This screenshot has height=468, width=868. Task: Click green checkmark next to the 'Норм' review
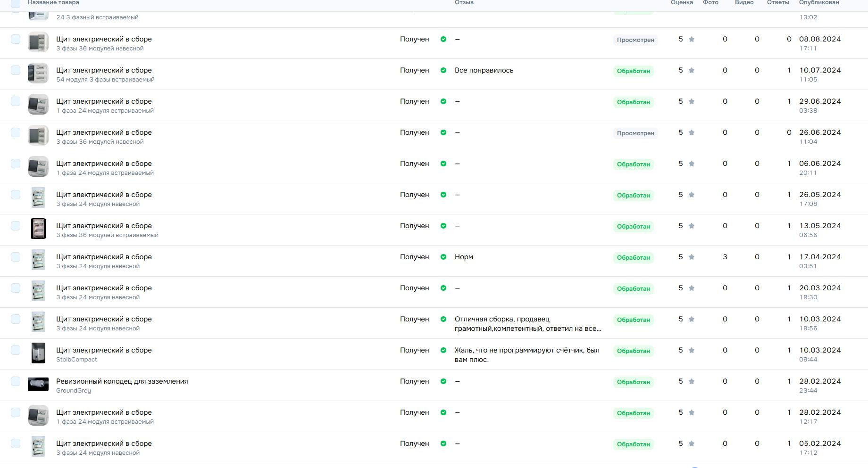pyautogui.click(x=443, y=257)
